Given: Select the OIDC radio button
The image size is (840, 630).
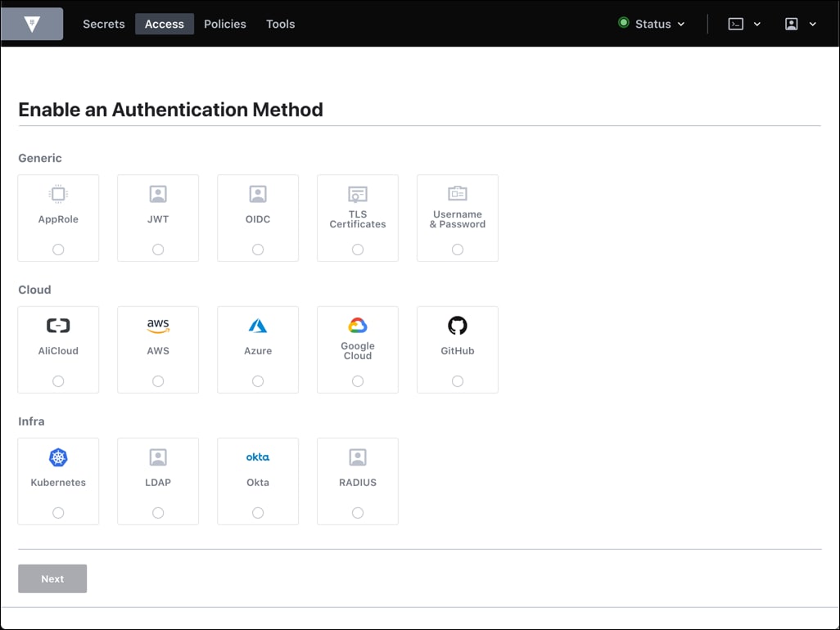Looking at the screenshot, I should [x=258, y=250].
